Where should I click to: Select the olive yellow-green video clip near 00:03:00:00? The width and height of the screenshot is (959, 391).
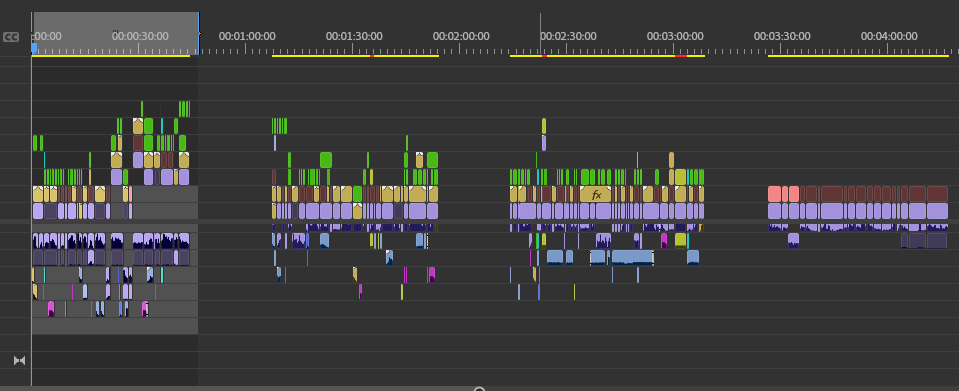coord(680,177)
